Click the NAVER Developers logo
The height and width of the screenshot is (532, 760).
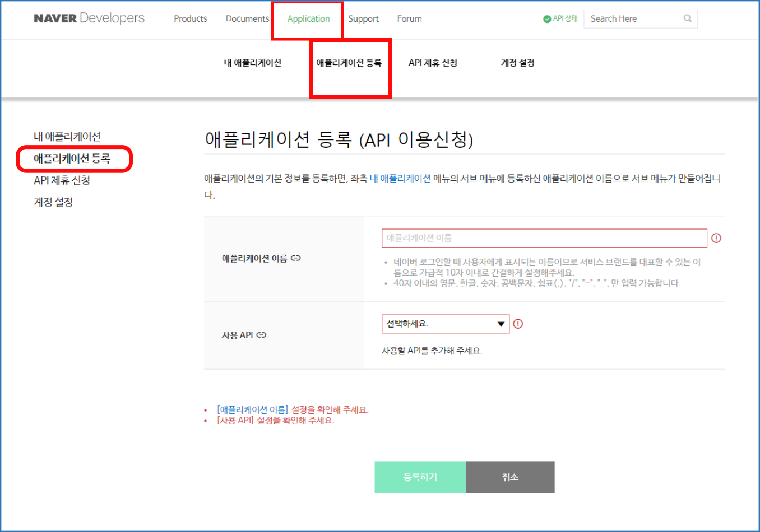(89, 18)
